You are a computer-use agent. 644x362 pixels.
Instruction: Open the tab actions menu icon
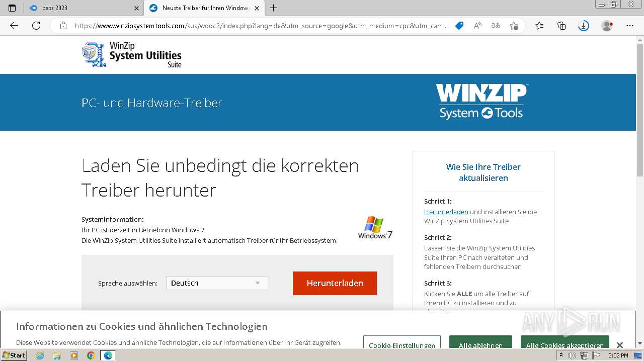point(12,8)
